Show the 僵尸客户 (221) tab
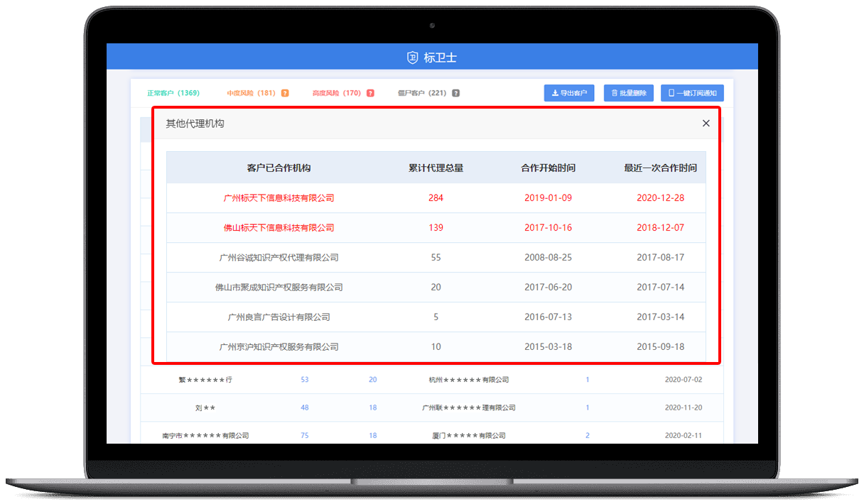The width and height of the screenshot is (864, 504). coord(421,93)
